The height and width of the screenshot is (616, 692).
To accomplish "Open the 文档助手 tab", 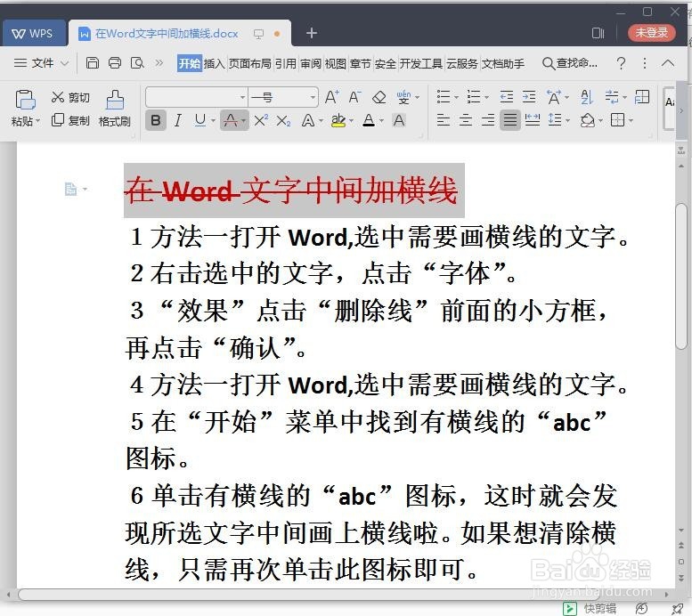I will pyautogui.click(x=503, y=63).
